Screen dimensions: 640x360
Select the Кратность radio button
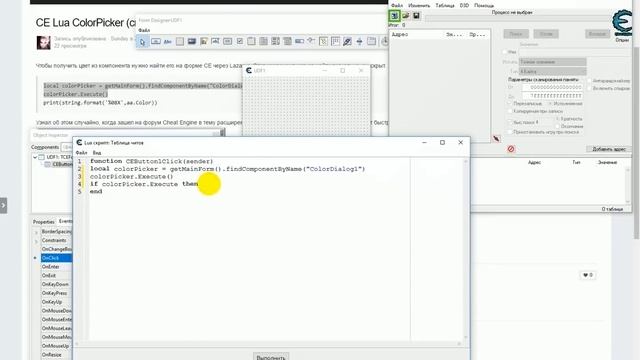(x=557, y=119)
